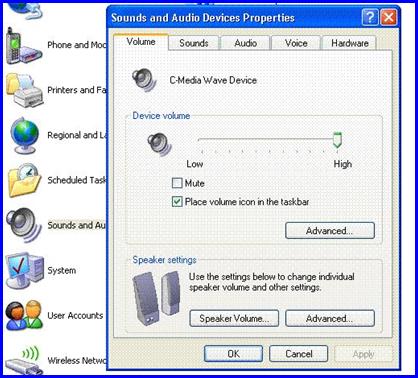Open Speaker Volume settings

tap(234, 318)
